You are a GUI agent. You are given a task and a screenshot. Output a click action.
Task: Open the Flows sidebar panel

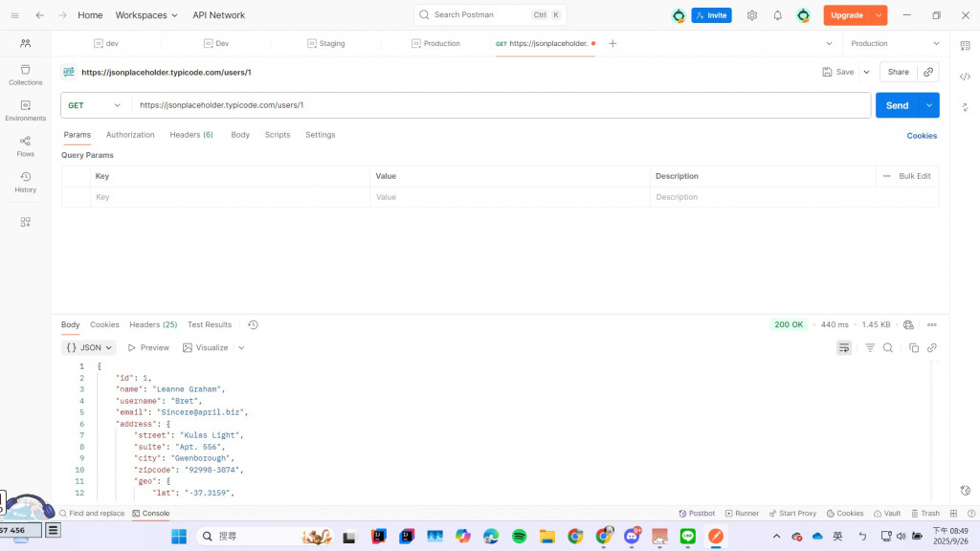tap(25, 146)
